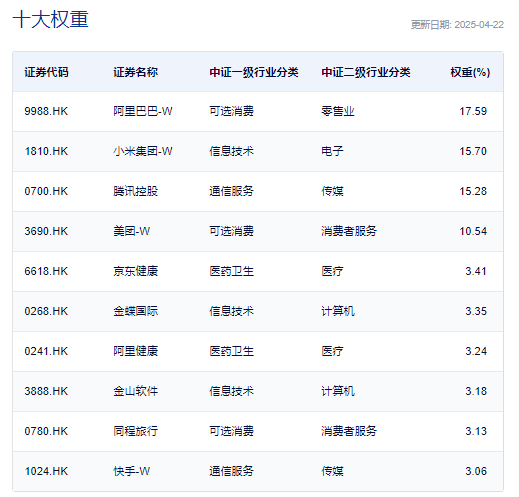This screenshot has height=497, width=519.
Task: Click the 证券代码 column header
Action: (46, 72)
